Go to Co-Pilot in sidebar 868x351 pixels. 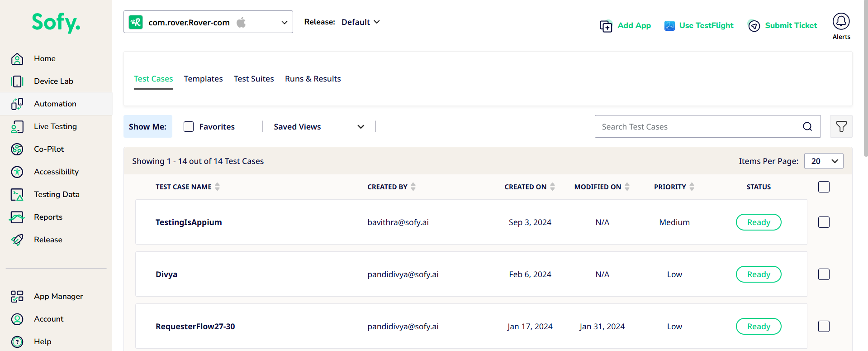49,149
